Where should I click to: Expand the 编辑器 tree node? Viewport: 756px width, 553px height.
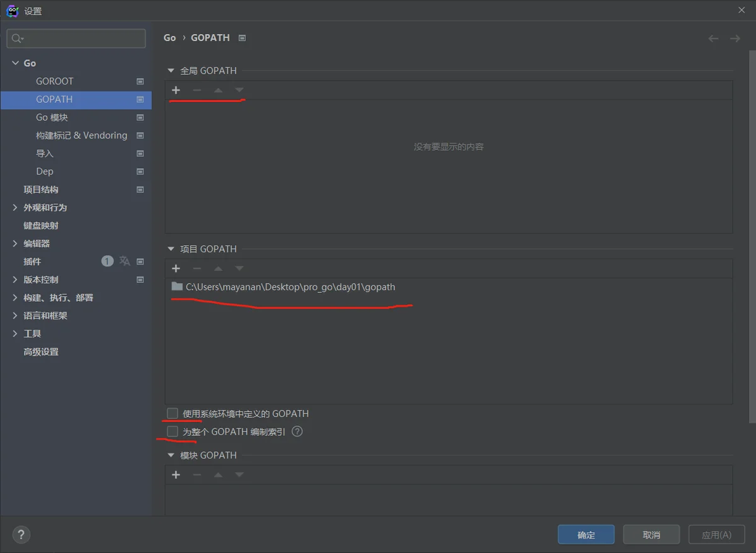pyautogui.click(x=15, y=244)
